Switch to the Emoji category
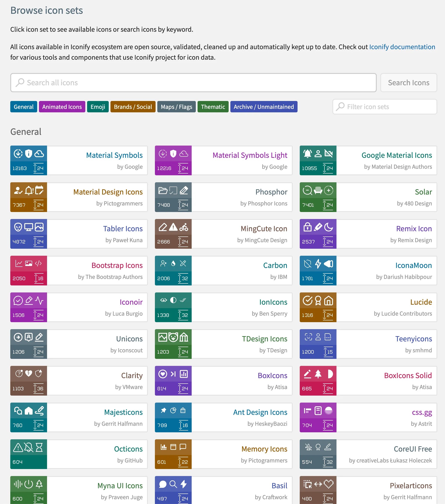The image size is (445, 504). point(98,107)
